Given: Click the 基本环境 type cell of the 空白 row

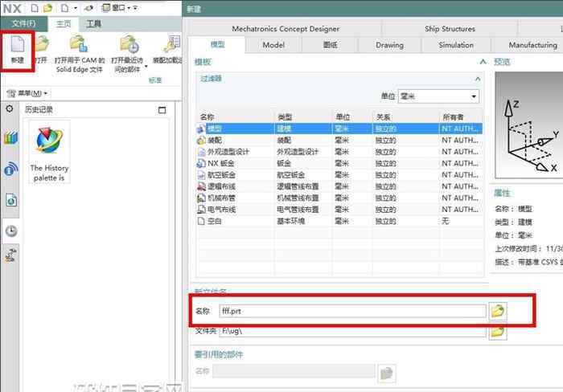Looking at the screenshot, I should click(290, 221).
